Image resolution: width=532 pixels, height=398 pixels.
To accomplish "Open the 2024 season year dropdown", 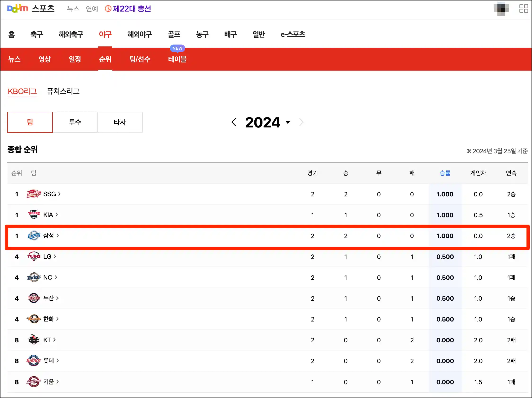I will click(267, 122).
